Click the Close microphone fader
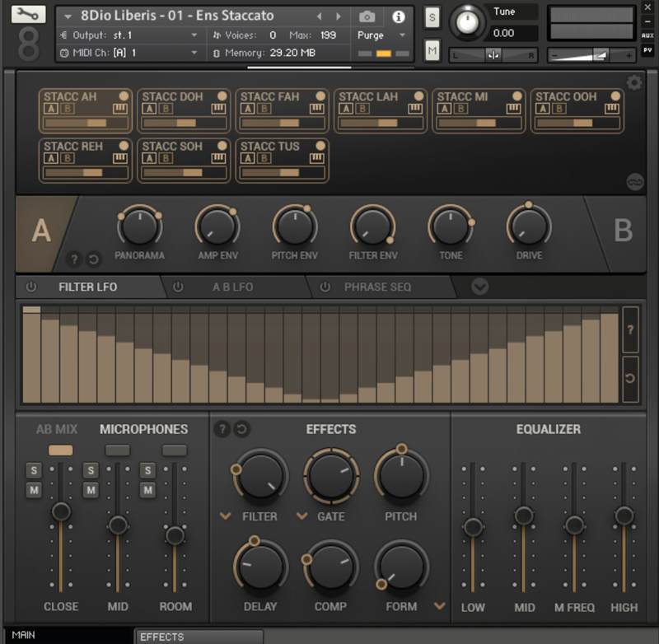 pos(61,511)
